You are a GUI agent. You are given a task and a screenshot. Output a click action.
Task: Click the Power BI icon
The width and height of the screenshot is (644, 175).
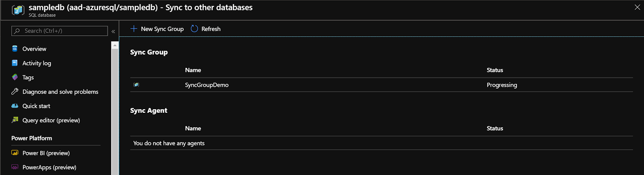point(15,153)
